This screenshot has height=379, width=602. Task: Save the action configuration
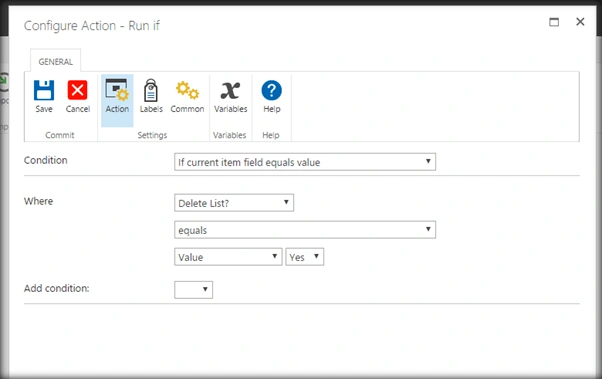pos(44,96)
